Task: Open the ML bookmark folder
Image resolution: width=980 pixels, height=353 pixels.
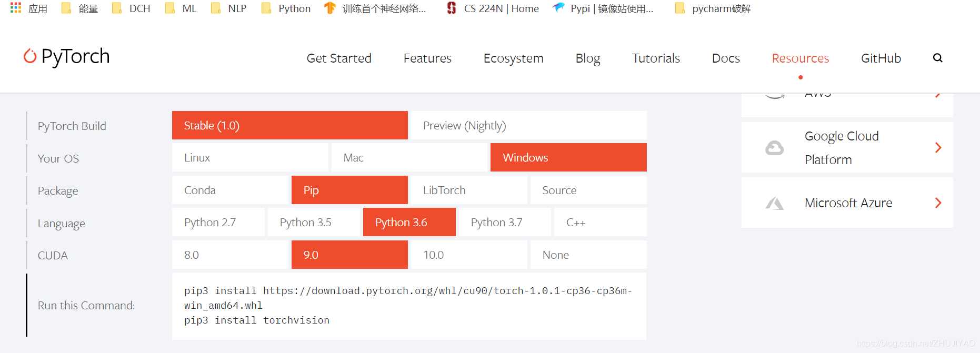Action: 181,8
